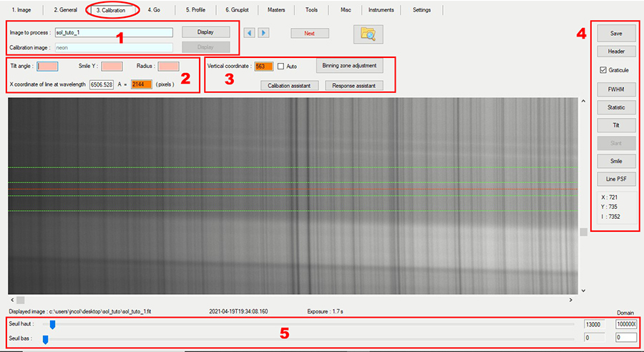
Task: Click the folder search icon
Action: [x=369, y=34]
